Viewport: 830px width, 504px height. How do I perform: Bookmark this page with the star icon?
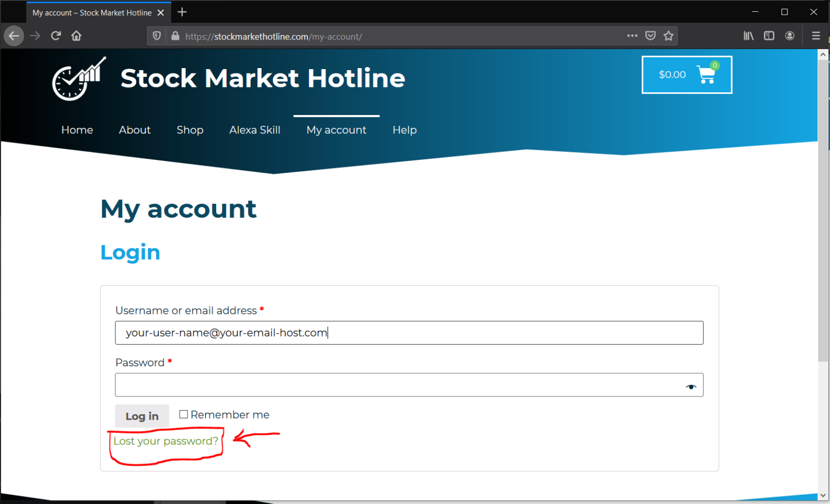(668, 36)
